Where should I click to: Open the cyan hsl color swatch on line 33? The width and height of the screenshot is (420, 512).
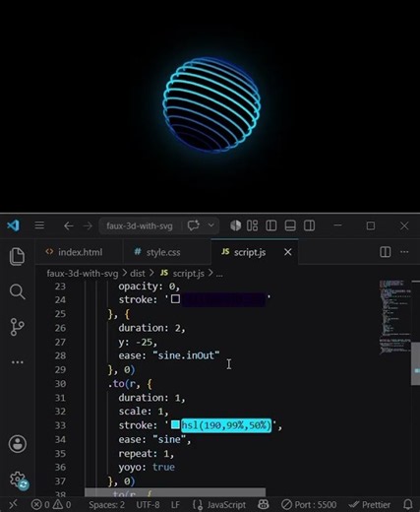tap(175, 425)
